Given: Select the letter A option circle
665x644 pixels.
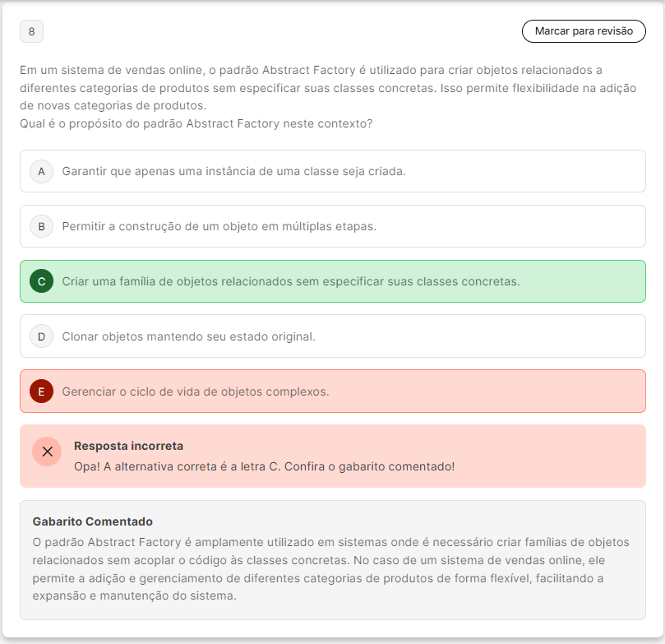Looking at the screenshot, I should [x=41, y=171].
